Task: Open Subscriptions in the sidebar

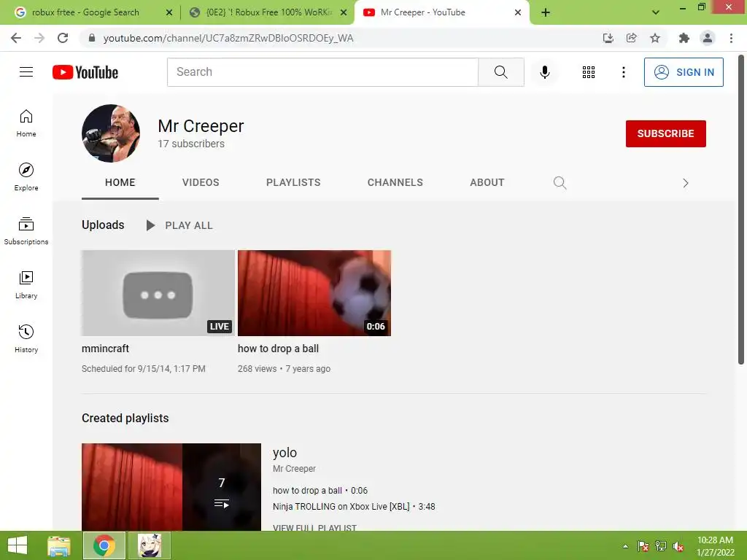Action: click(26, 231)
